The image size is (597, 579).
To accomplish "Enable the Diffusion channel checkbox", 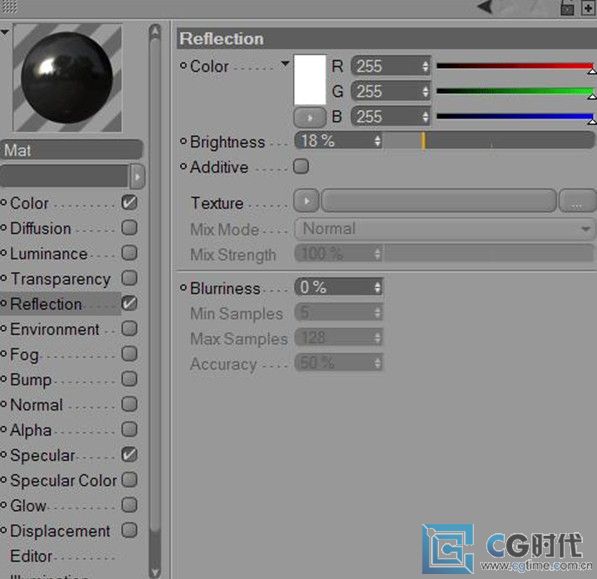I will (x=129, y=228).
